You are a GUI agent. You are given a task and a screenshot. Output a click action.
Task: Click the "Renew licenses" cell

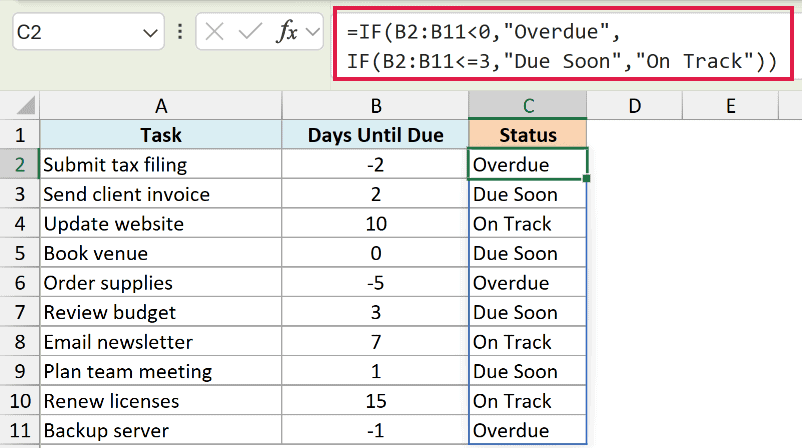pyautogui.click(x=161, y=401)
